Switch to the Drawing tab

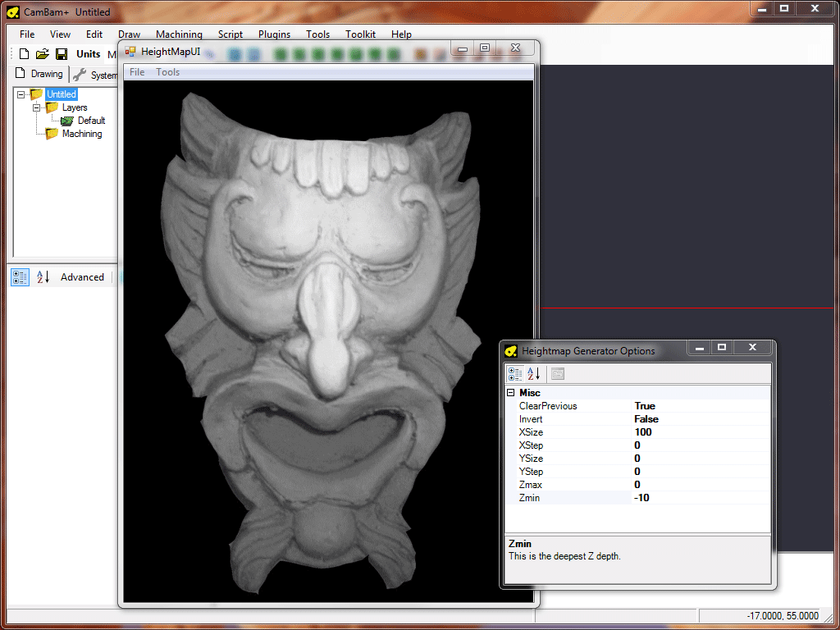click(39, 74)
